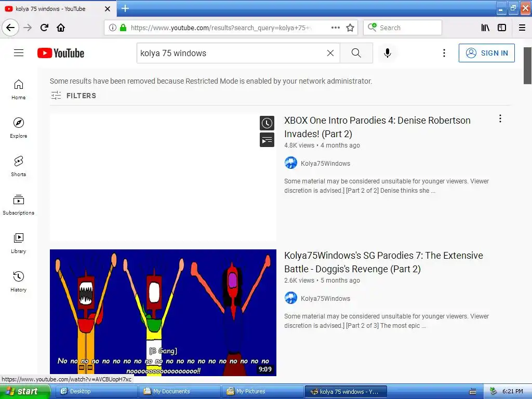Close the kolya 75 windows tab
Image resolution: width=532 pixels, height=399 pixels.
pyautogui.click(x=108, y=9)
